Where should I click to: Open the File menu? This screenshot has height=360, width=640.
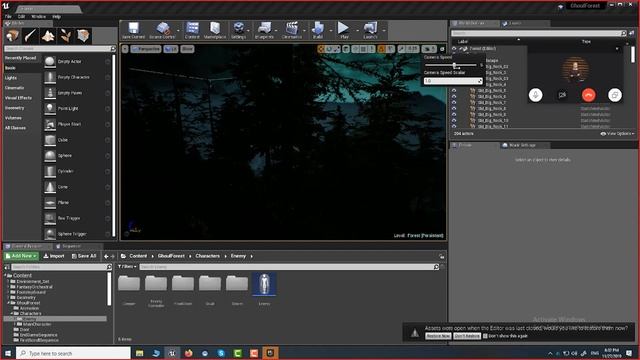coord(8,17)
